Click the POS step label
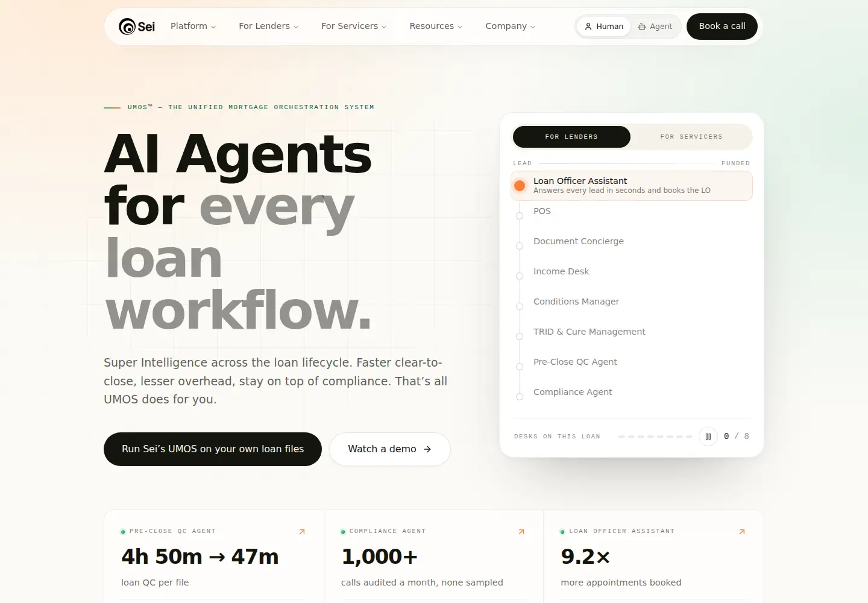Viewport: 868px width, 603px height. click(542, 211)
